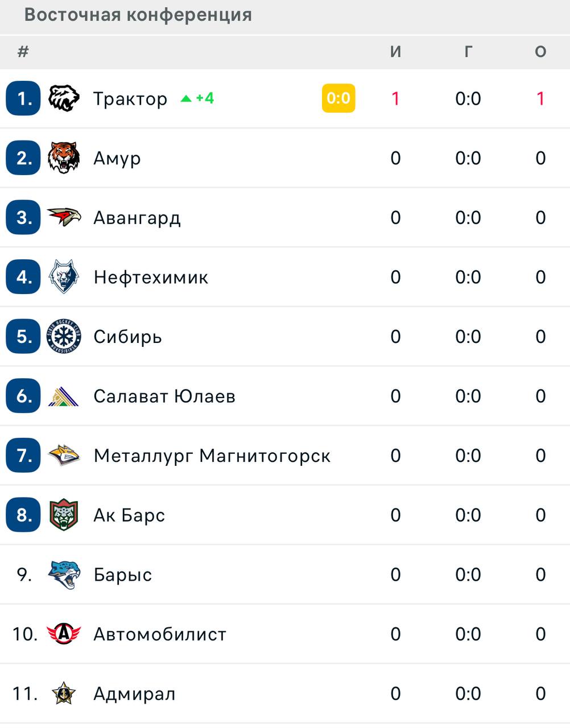Open the Avangard hawk logo
This screenshot has height=728, width=570.
(x=63, y=217)
